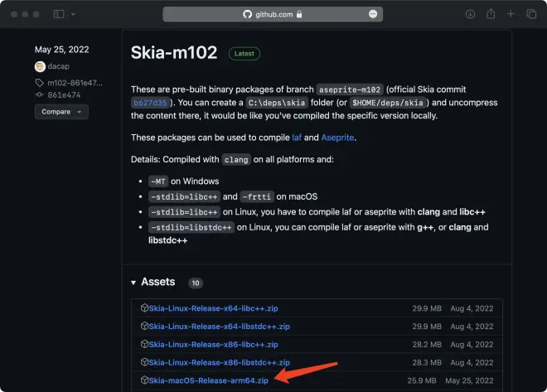This screenshot has height=392, width=547.
Task: Click dacap's avatar image
Action: click(40, 66)
